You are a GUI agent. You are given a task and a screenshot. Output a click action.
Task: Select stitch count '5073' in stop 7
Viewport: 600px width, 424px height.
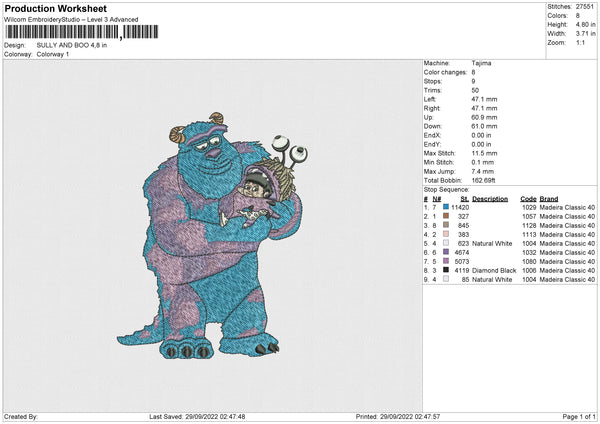click(x=461, y=261)
